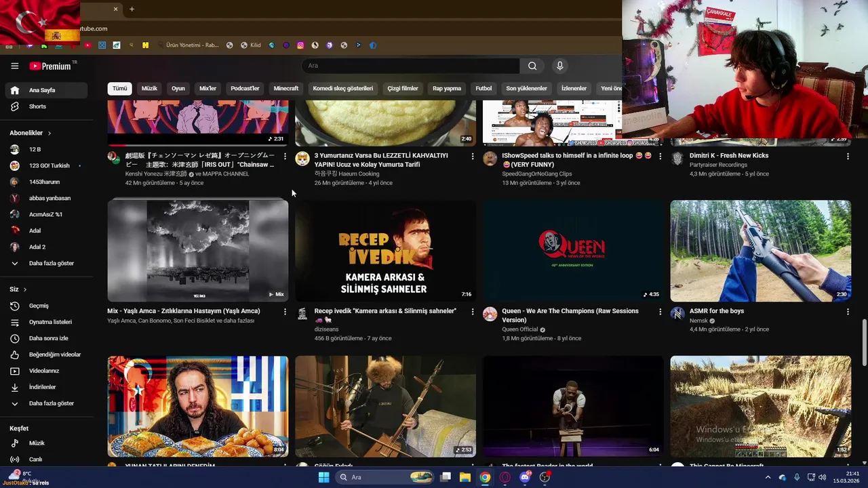Open Beğendiğim videolar in sidebar
This screenshot has width=868, height=488.
click(x=46, y=354)
